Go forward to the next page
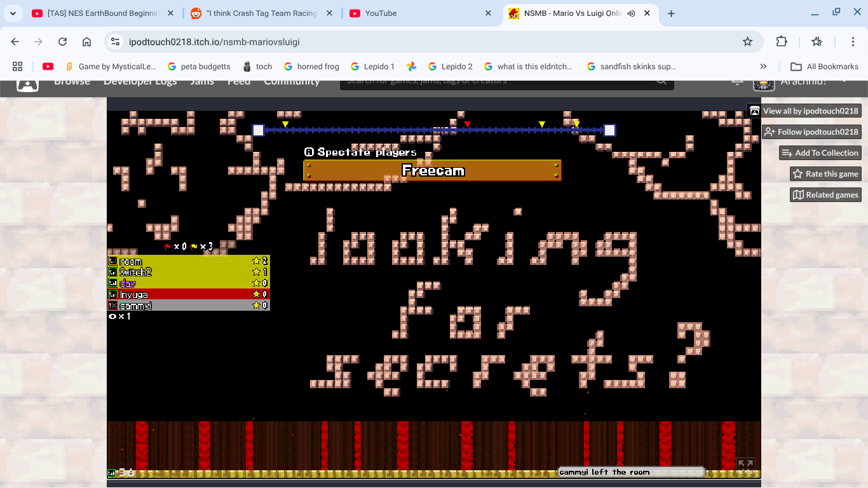 [x=39, y=42]
